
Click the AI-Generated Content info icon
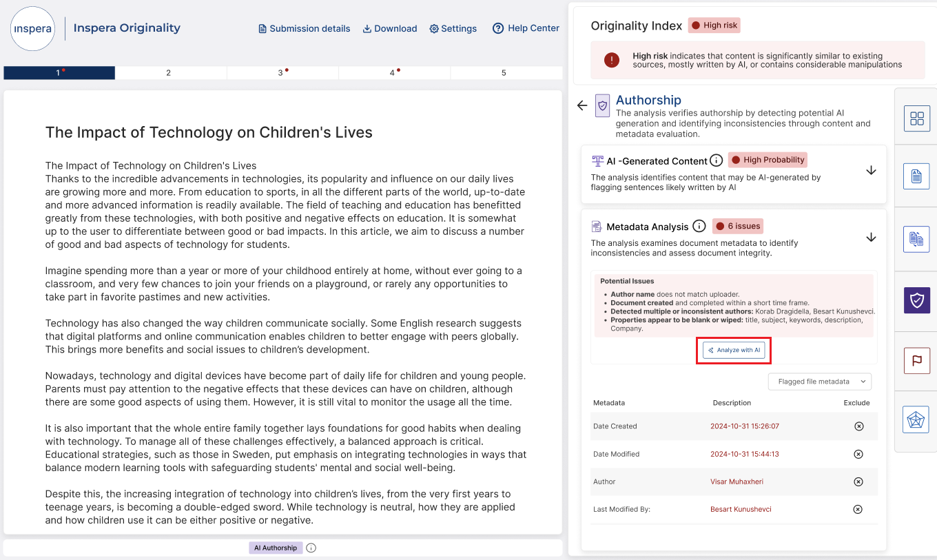click(717, 160)
